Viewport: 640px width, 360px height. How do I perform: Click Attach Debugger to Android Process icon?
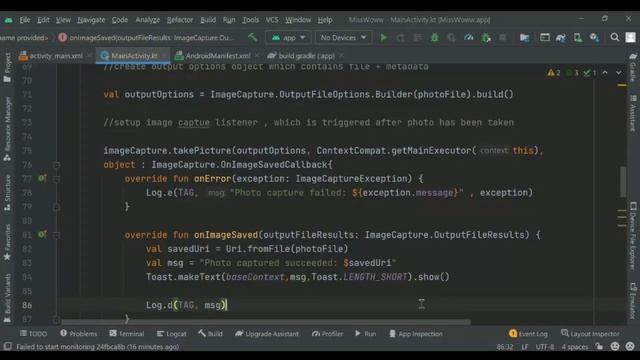point(486,38)
